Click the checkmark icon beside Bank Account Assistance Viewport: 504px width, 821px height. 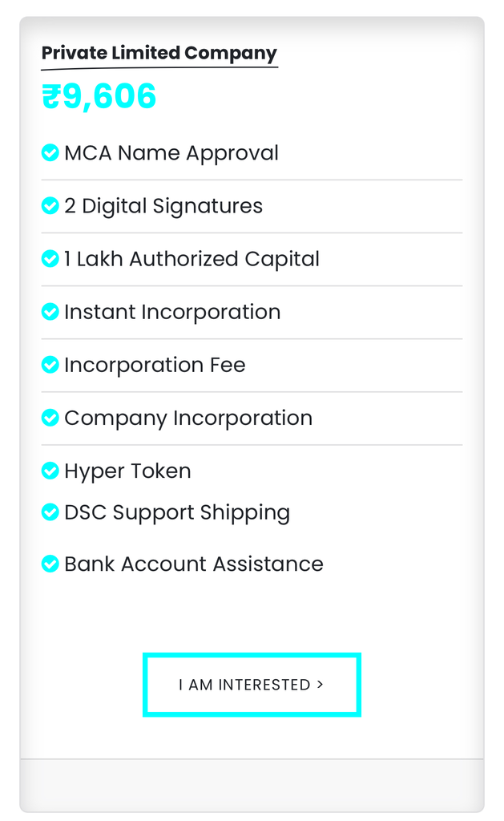pyautogui.click(x=50, y=564)
